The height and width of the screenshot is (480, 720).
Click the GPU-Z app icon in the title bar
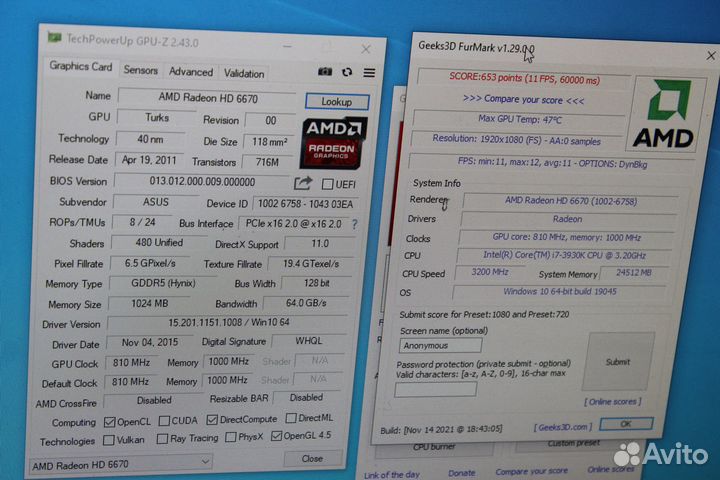coord(55,37)
